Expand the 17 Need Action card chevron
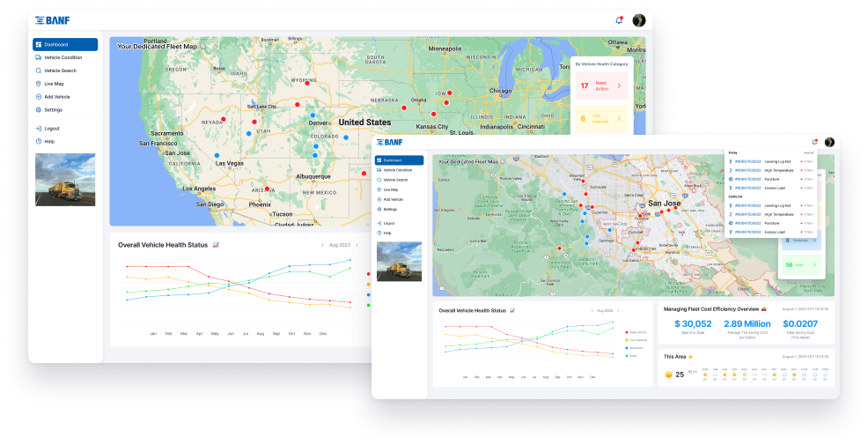 (x=619, y=85)
